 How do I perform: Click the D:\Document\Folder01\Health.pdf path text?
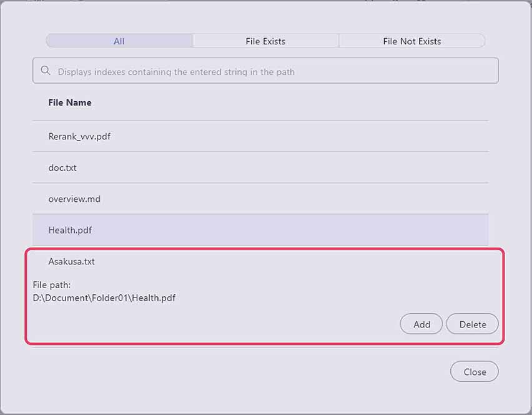104,297
